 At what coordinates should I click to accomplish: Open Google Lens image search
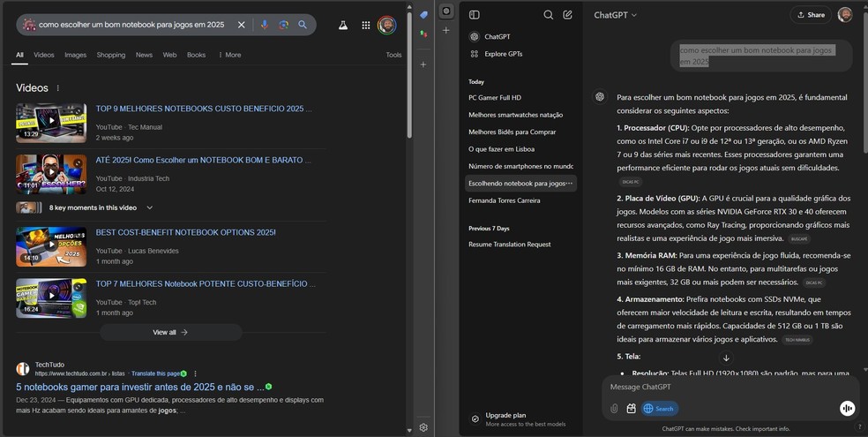click(283, 25)
